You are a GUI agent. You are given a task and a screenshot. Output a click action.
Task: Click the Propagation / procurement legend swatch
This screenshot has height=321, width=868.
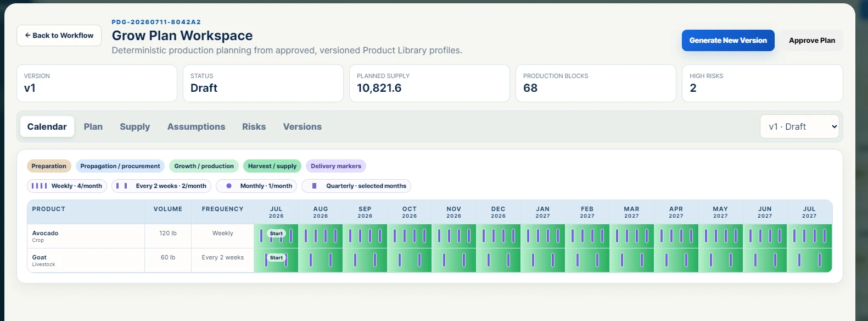click(x=120, y=166)
